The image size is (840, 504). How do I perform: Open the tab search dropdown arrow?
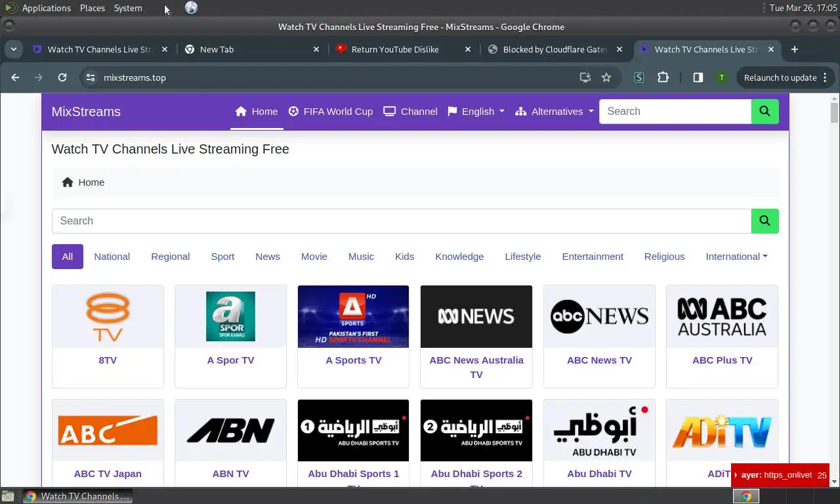[13, 49]
